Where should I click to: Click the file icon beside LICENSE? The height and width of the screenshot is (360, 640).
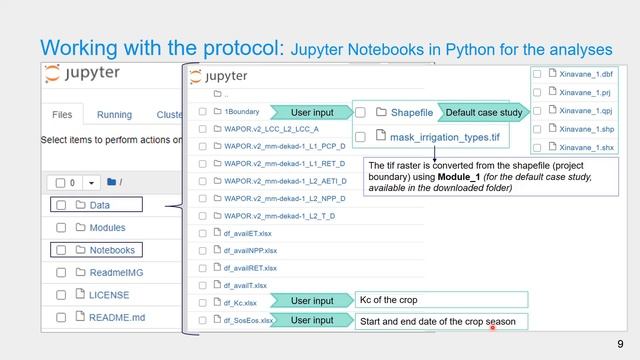pos(80,294)
